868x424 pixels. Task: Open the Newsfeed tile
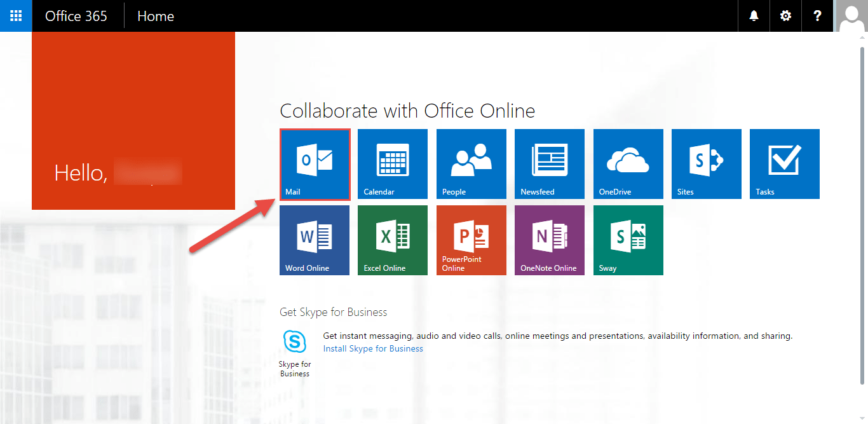(x=550, y=164)
